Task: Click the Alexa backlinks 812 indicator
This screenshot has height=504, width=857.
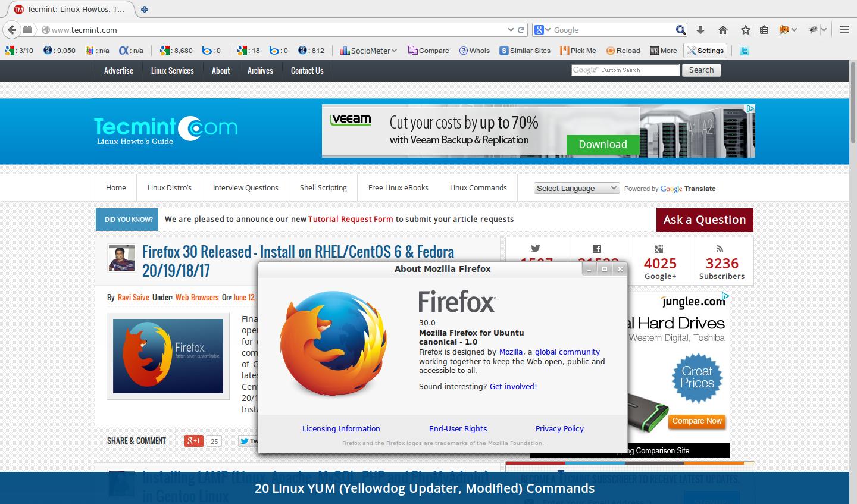Action: tap(311, 51)
